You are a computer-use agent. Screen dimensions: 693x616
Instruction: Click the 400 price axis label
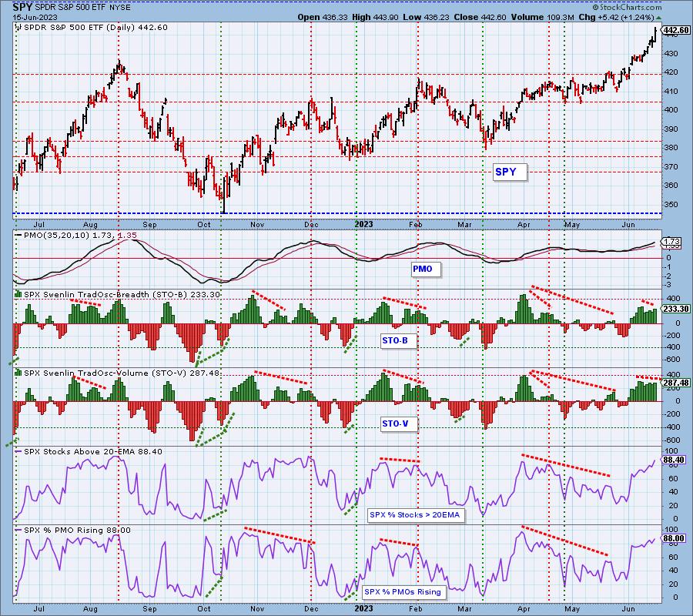pos(671,109)
